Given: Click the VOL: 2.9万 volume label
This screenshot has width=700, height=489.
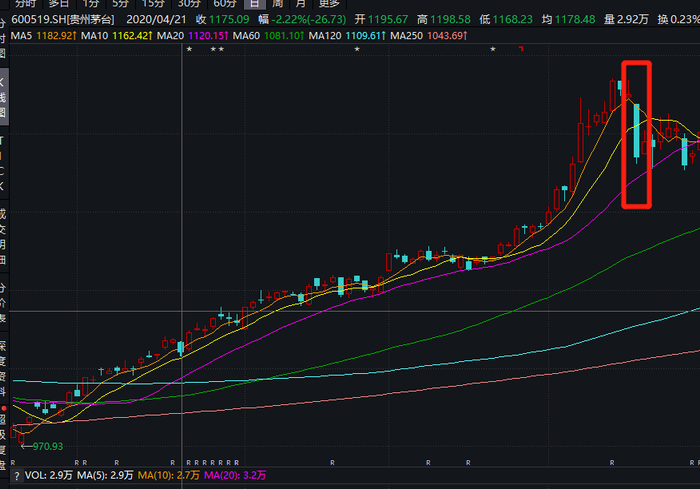Looking at the screenshot, I should point(49,476).
